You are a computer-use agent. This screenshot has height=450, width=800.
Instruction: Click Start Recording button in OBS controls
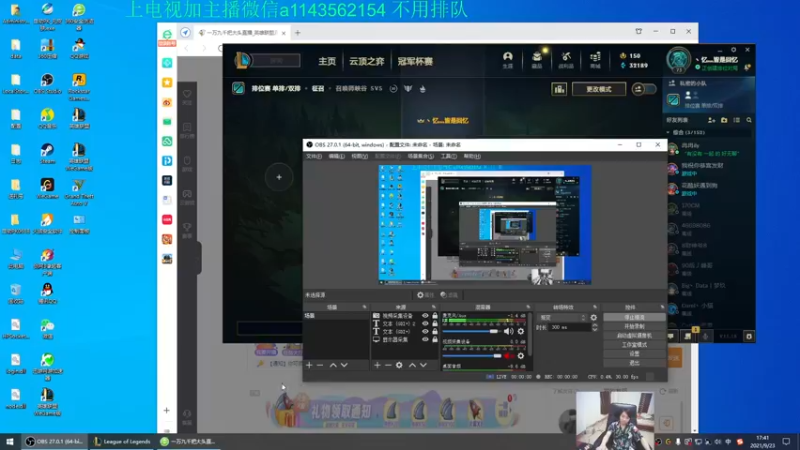point(634,327)
